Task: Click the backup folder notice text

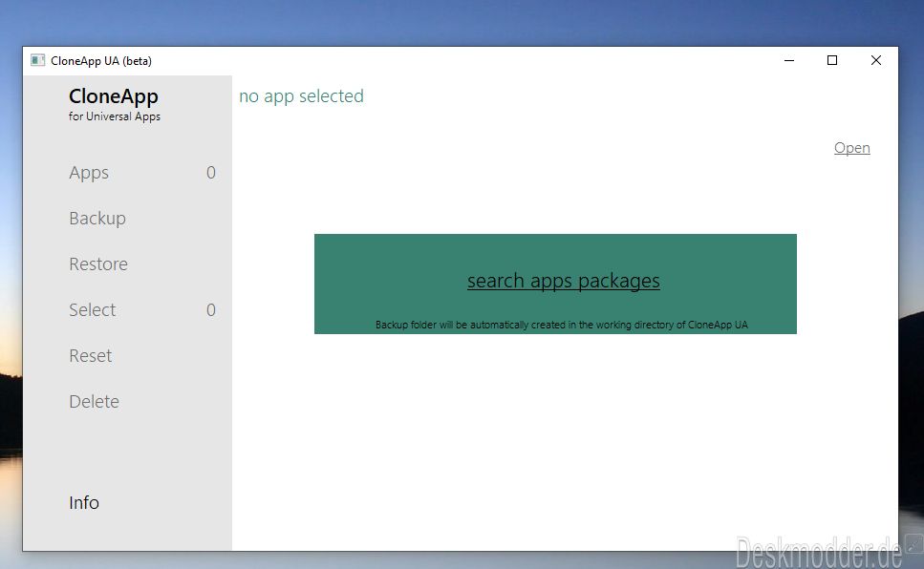Action: coord(562,325)
